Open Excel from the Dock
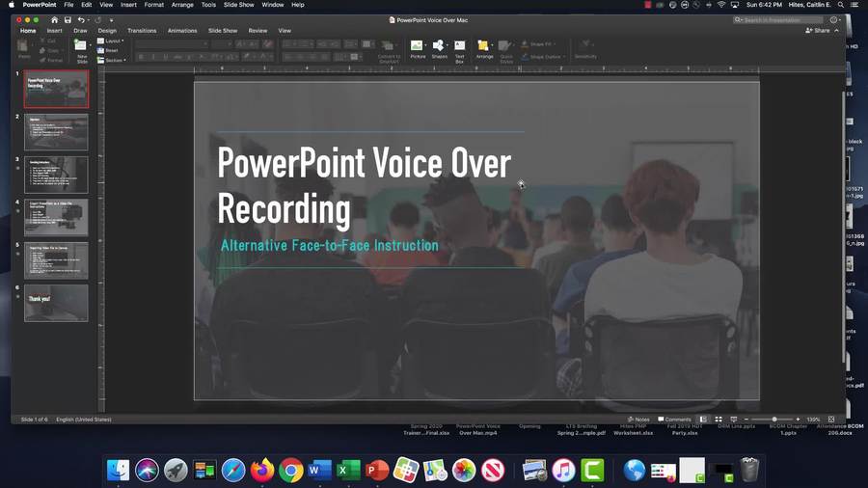This screenshot has height=488, width=868. click(x=348, y=471)
